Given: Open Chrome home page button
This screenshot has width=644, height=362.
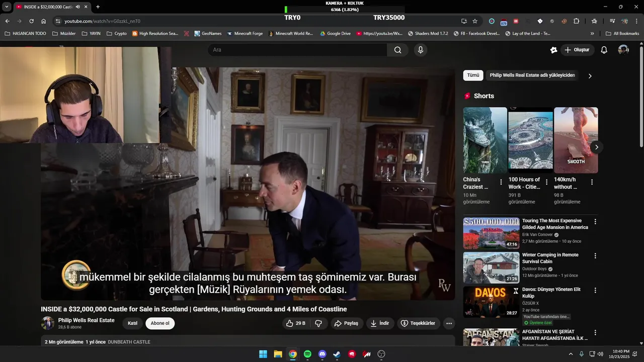Looking at the screenshot, I should tap(44, 21).
